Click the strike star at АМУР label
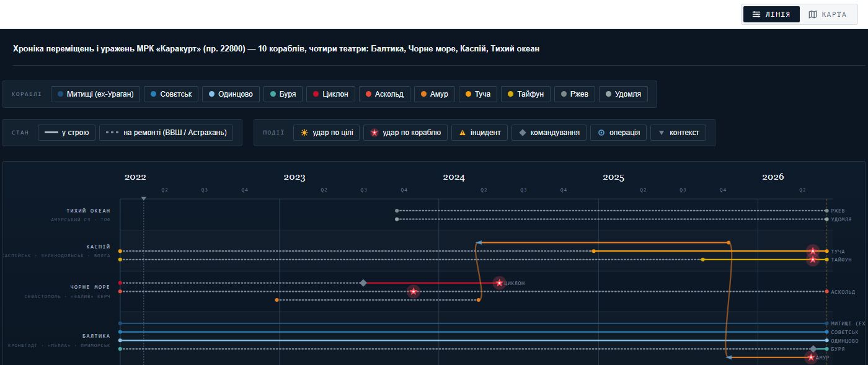 point(810,358)
